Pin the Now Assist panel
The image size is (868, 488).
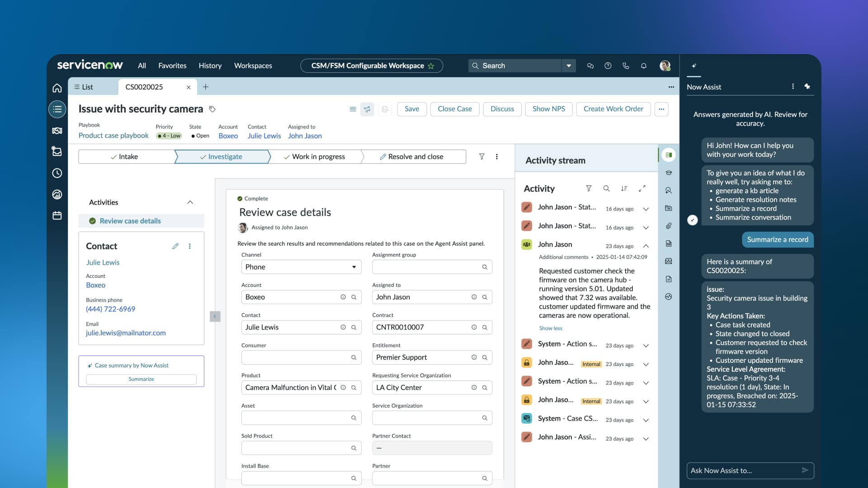point(807,86)
